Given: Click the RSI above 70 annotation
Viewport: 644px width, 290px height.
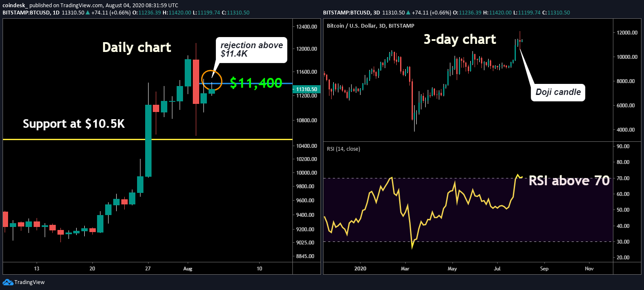Looking at the screenshot, I should (569, 181).
